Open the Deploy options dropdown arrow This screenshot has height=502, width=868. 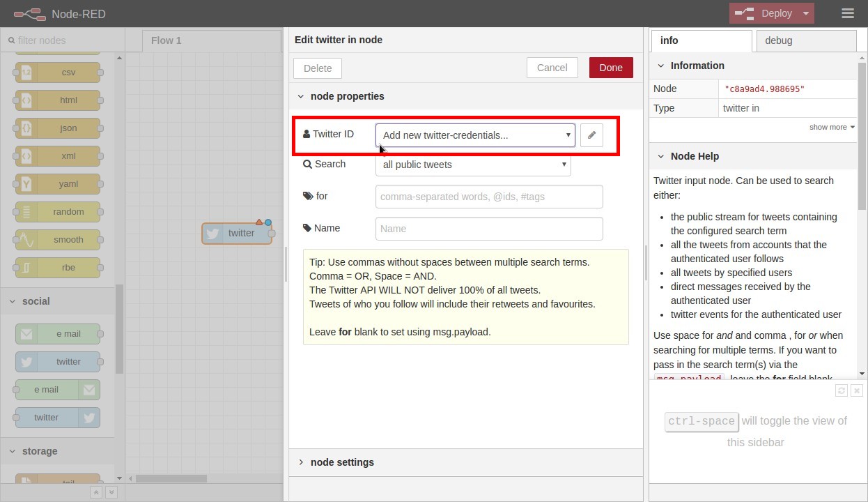click(806, 13)
